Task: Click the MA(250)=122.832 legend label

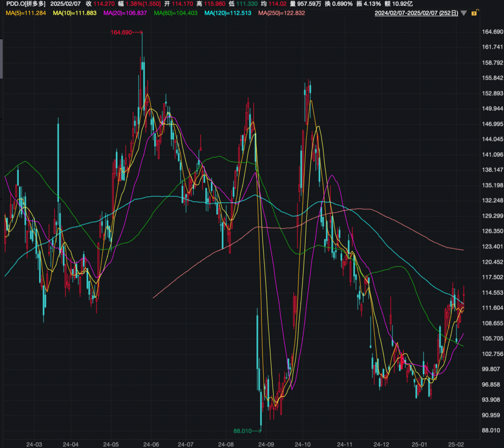Action: tap(281, 13)
